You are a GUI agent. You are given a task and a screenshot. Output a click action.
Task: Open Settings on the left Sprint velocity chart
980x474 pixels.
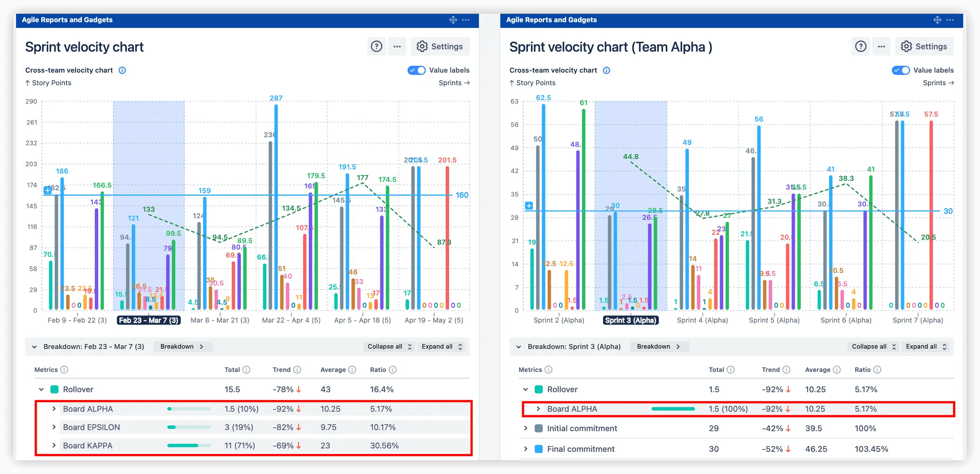(440, 46)
